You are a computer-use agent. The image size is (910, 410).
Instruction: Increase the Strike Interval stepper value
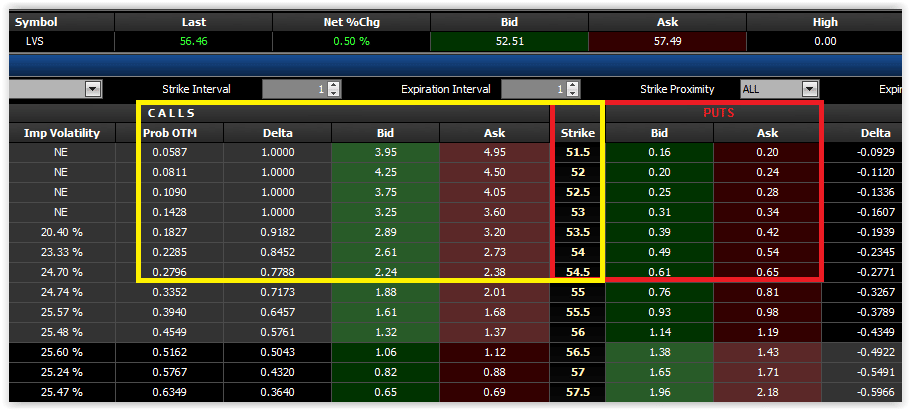tap(334, 85)
